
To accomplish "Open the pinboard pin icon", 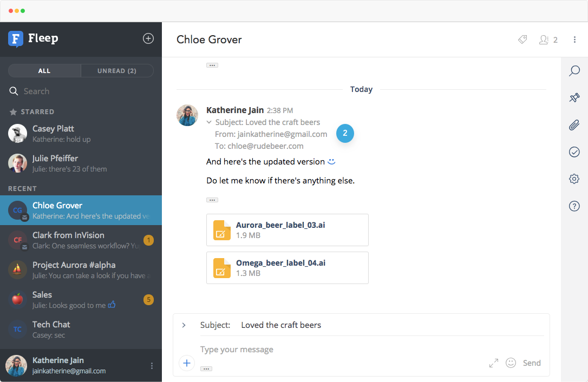I will pyautogui.click(x=574, y=98).
